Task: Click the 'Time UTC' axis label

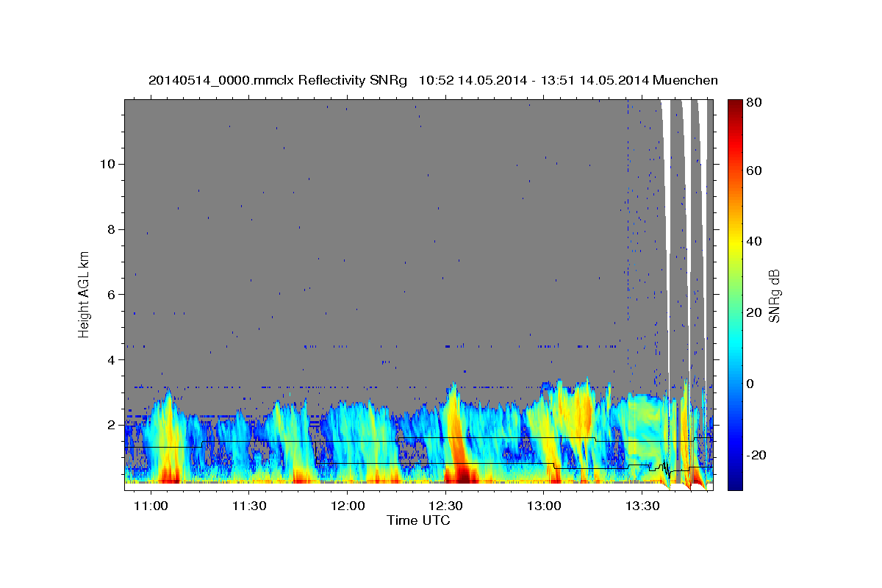Action: (x=418, y=520)
